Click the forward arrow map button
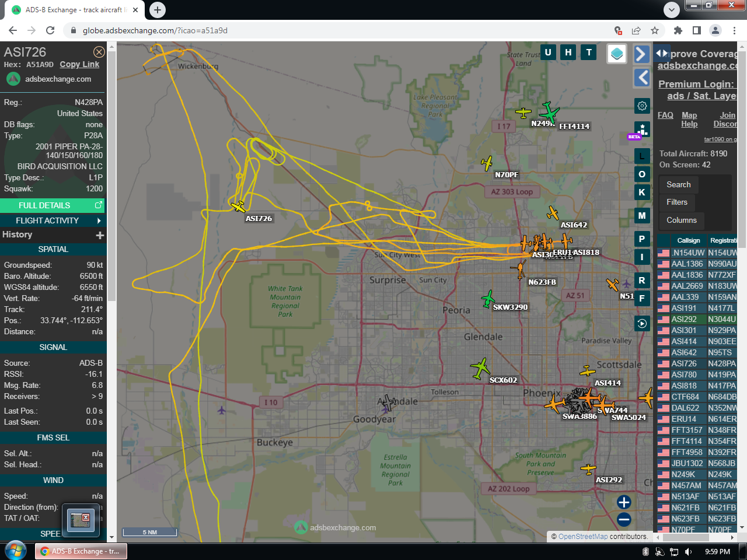This screenshot has height=560, width=747. tap(642, 54)
